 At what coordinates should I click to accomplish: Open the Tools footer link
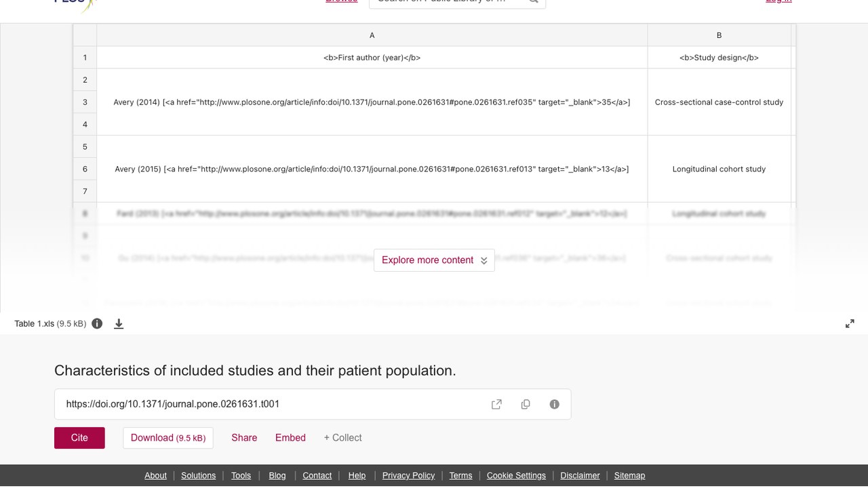241,476
